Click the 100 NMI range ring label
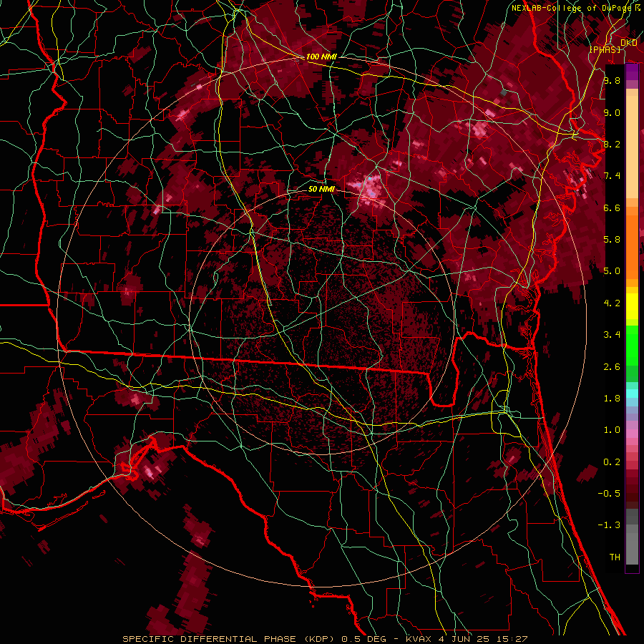Viewport: 644px width, 644px height. pos(321,57)
